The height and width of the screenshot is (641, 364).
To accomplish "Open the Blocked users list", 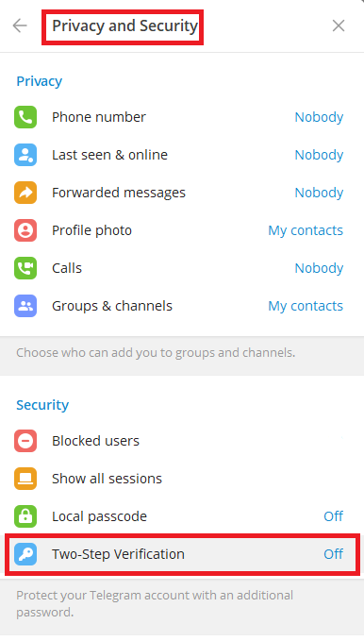I will 182,441.
